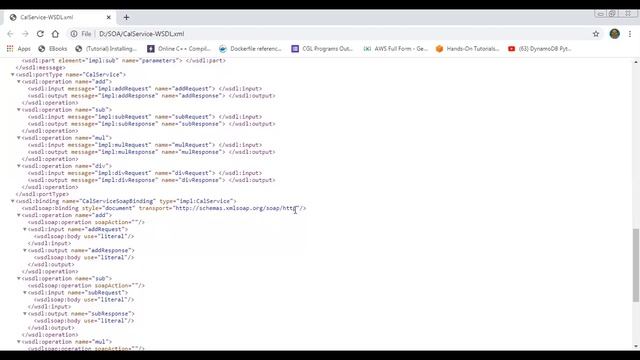Open the browser home page
This screenshot has width=640, height=360.
55,34
